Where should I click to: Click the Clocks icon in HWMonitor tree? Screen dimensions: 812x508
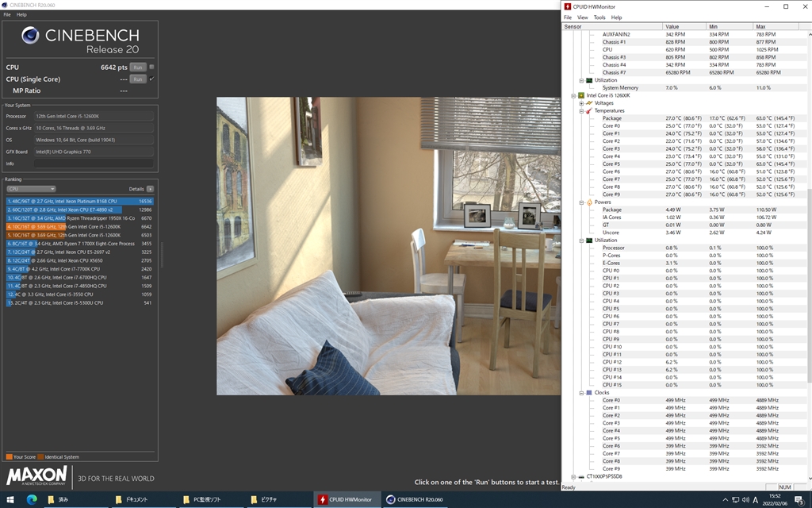pyautogui.click(x=589, y=392)
